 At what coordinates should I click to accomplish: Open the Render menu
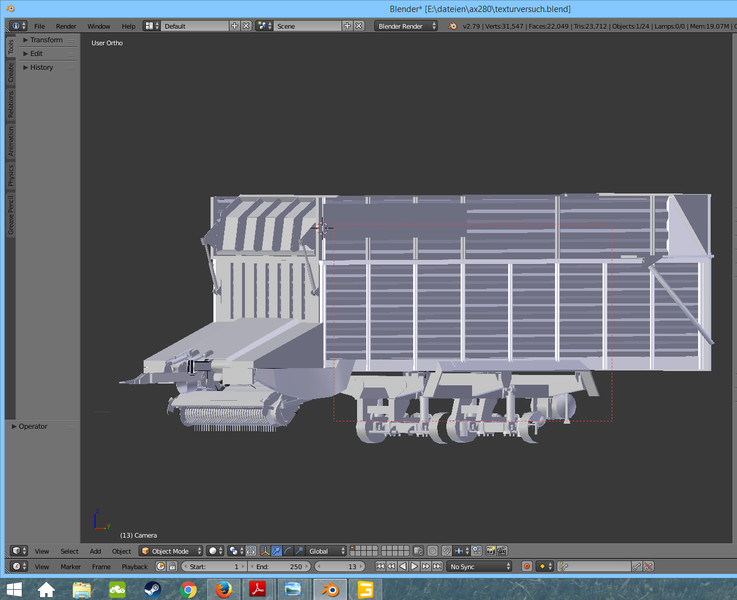coord(66,25)
